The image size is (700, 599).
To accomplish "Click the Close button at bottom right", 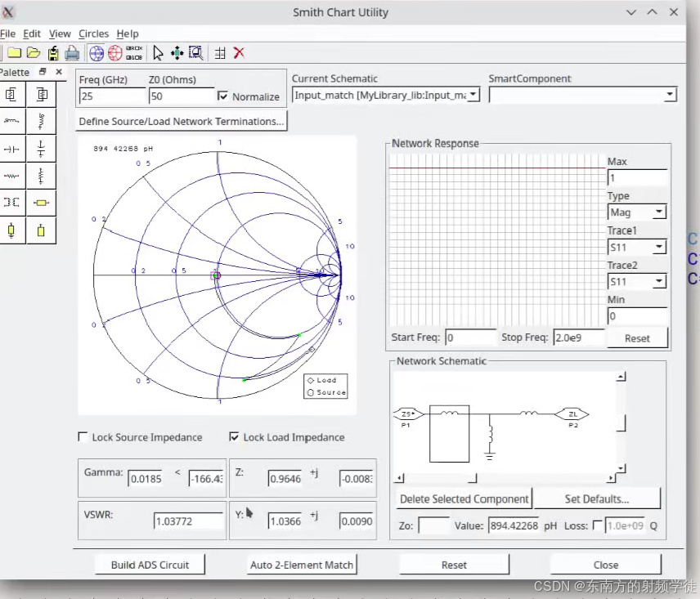I will pos(606,565).
